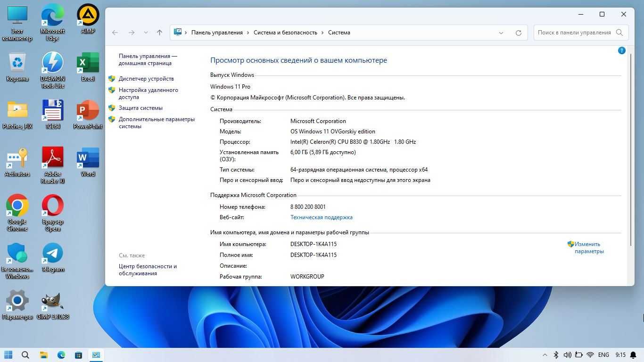Image resolution: width=644 pixels, height=362 pixels.
Task: Go forward in Control Panel navigation
Action: [x=132, y=33]
